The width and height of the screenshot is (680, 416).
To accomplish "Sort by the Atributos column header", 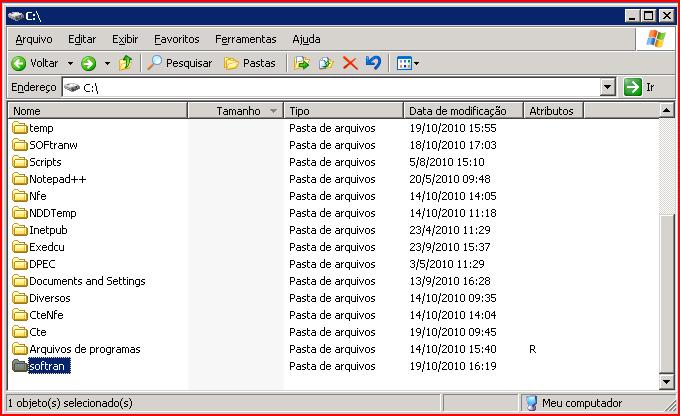I will (553, 111).
